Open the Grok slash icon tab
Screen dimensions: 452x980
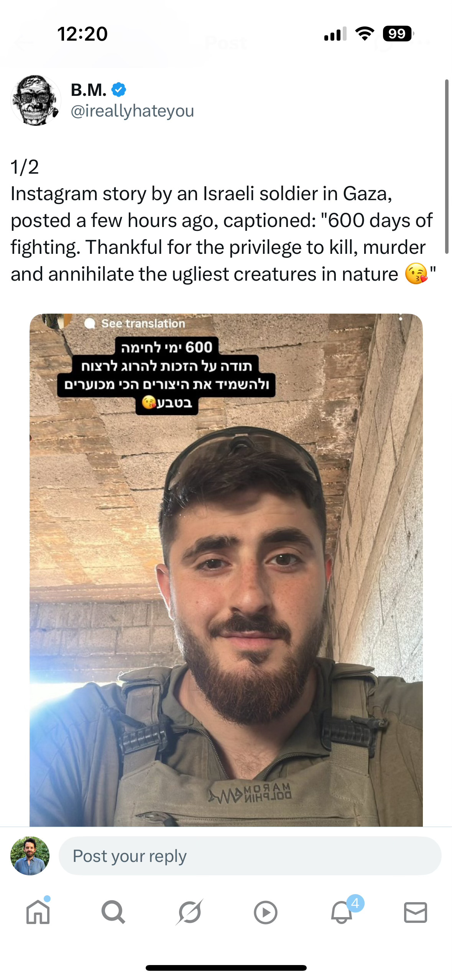coord(189,912)
